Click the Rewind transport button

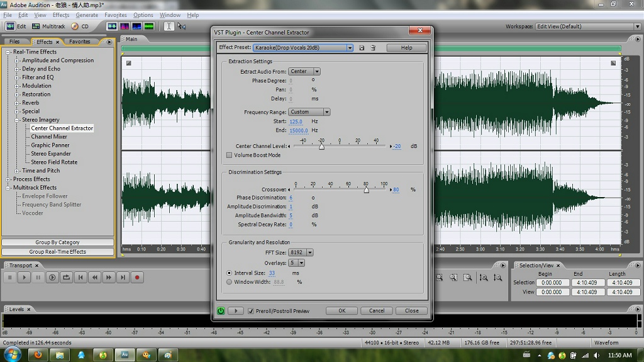click(x=94, y=277)
